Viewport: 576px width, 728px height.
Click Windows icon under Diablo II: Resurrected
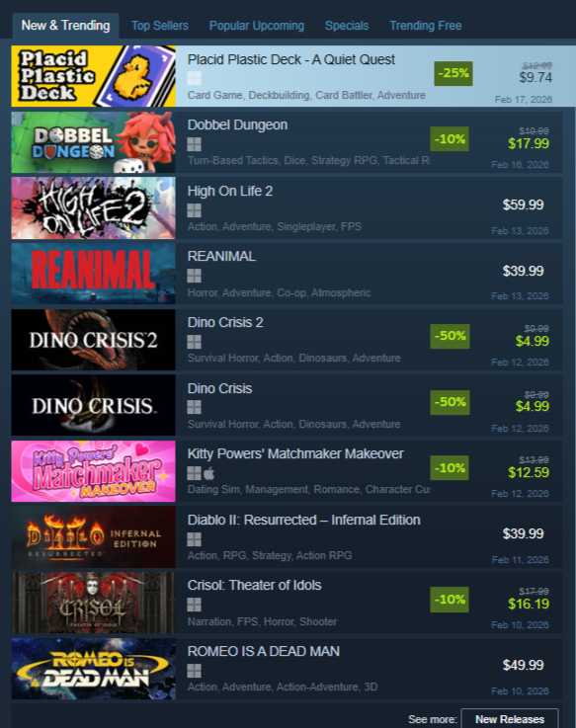(195, 539)
